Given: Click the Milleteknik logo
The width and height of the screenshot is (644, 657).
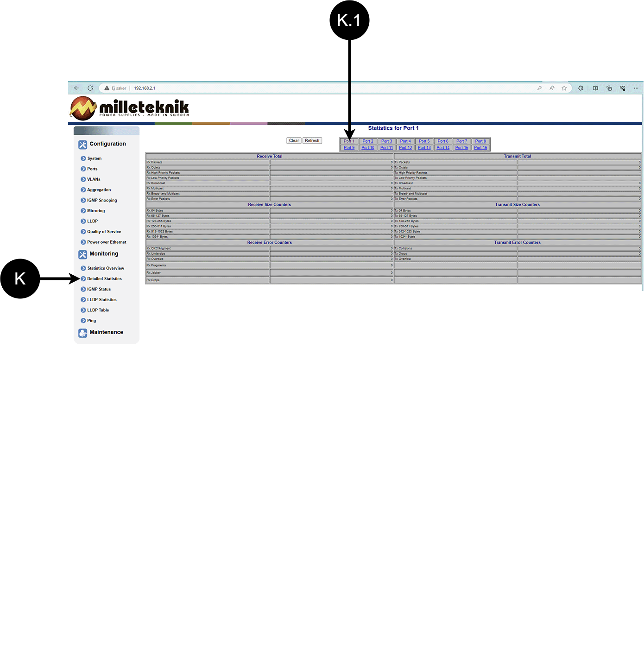Looking at the screenshot, I should coord(130,108).
